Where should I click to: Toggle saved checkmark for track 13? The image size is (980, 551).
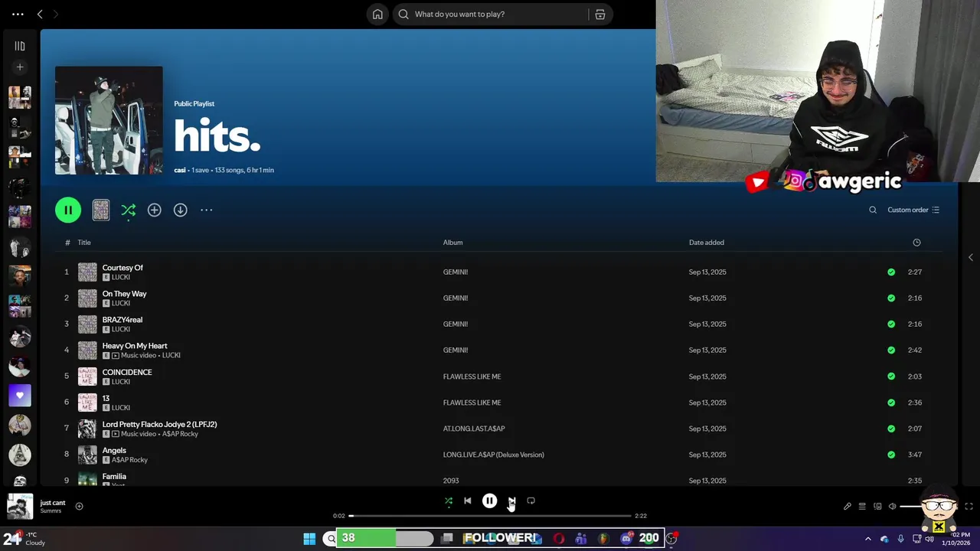pos(891,403)
